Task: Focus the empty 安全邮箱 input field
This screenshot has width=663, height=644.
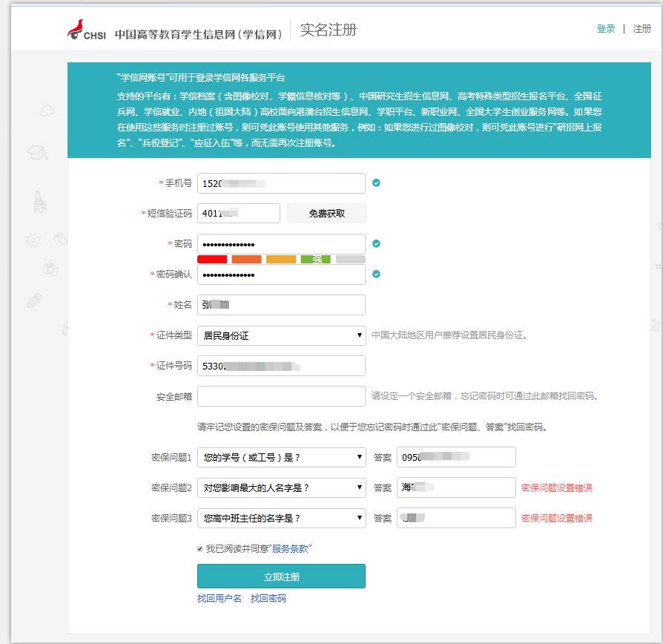Action: pos(281,396)
